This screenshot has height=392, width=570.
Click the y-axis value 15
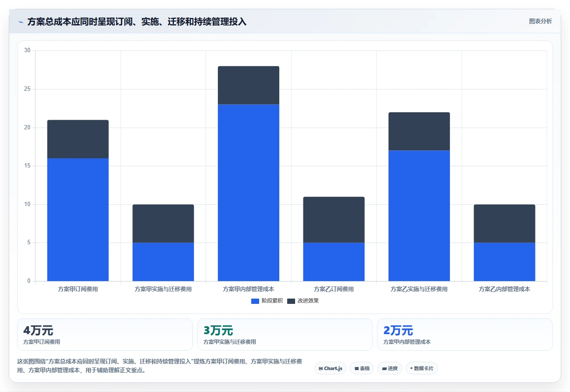click(27, 166)
